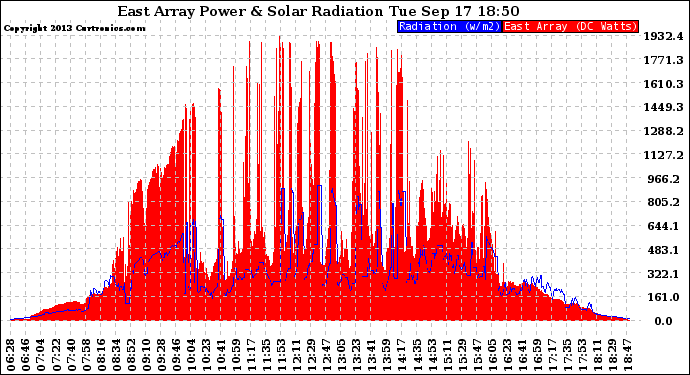Click the 18:29 time label
This screenshot has width=690, height=375.
(x=613, y=354)
